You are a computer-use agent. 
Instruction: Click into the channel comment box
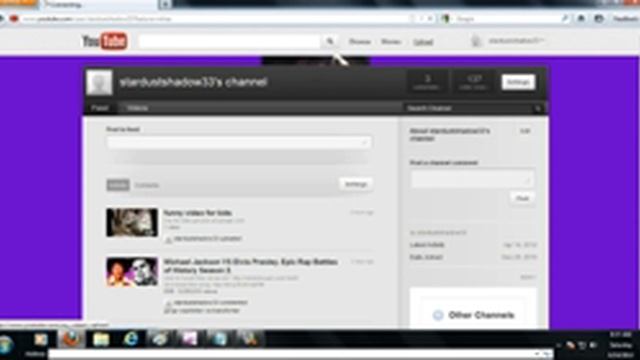pos(472,178)
